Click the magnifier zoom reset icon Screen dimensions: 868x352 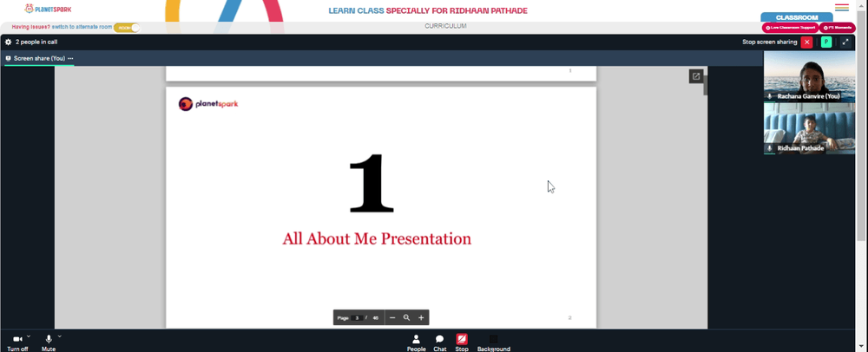pyautogui.click(x=407, y=317)
